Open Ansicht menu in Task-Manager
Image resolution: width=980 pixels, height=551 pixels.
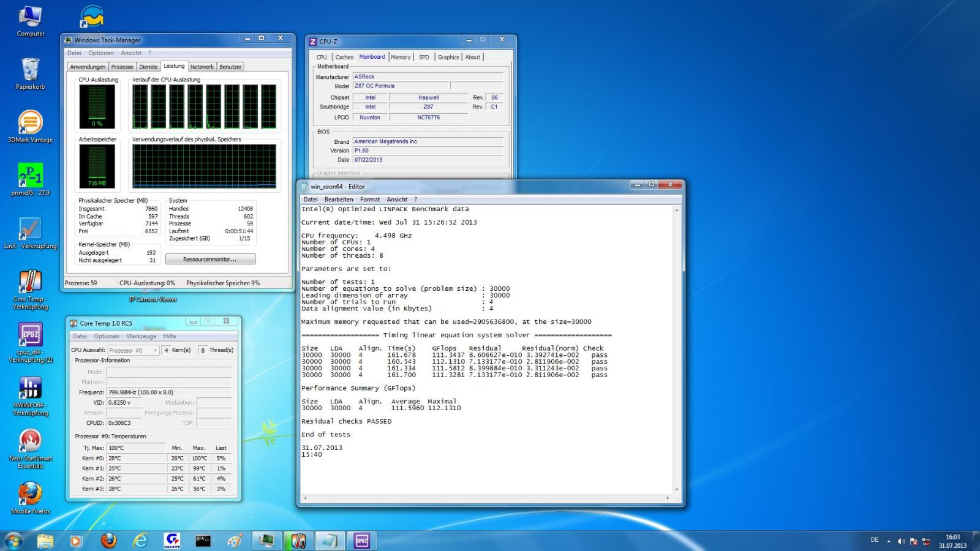coord(131,53)
